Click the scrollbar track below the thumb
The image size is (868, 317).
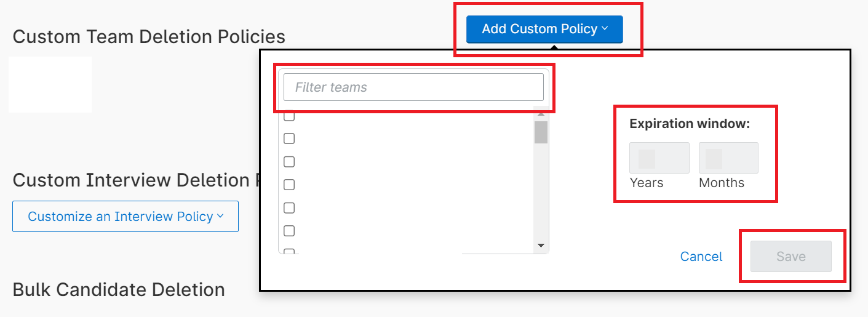(541, 197)
